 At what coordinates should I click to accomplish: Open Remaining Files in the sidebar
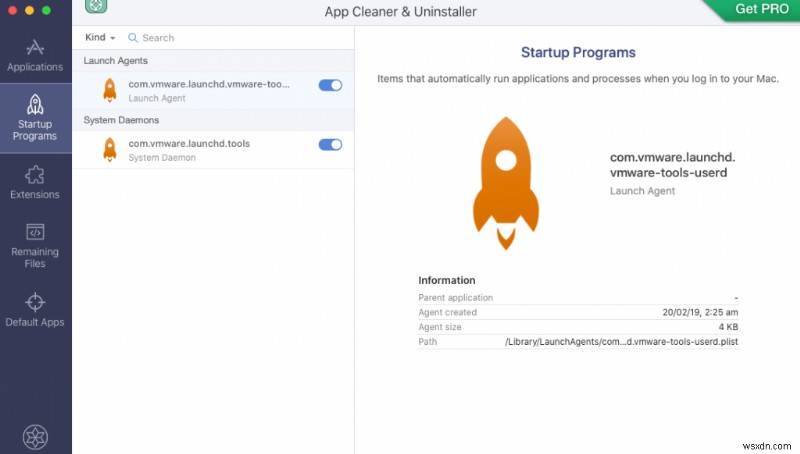tap(35, 246)
